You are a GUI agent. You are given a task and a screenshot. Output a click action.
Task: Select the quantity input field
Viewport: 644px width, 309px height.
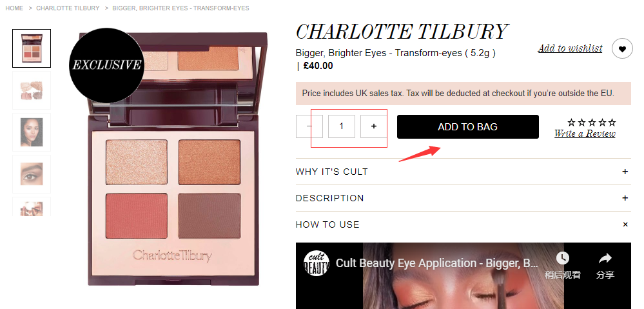341,126
